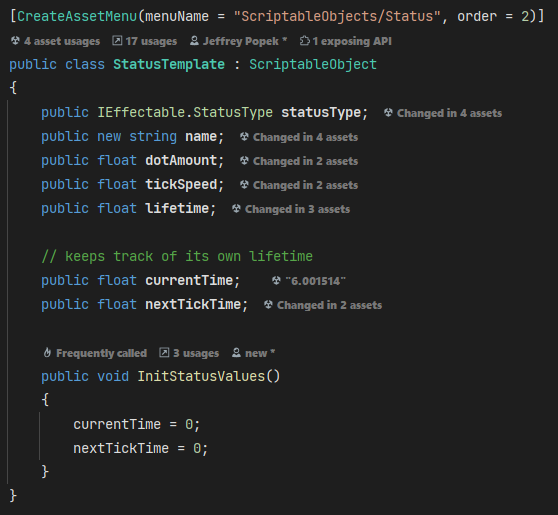The width and height of the screenshot is (558, 515).
Task: Click the IEffectable.StatusType type reference
Action: (185, 112)
